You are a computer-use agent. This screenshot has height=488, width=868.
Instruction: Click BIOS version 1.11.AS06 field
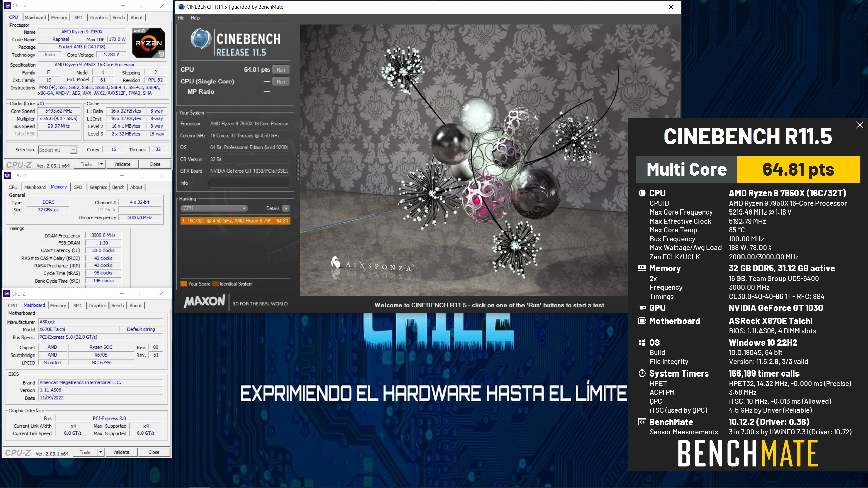pos(101,390)
